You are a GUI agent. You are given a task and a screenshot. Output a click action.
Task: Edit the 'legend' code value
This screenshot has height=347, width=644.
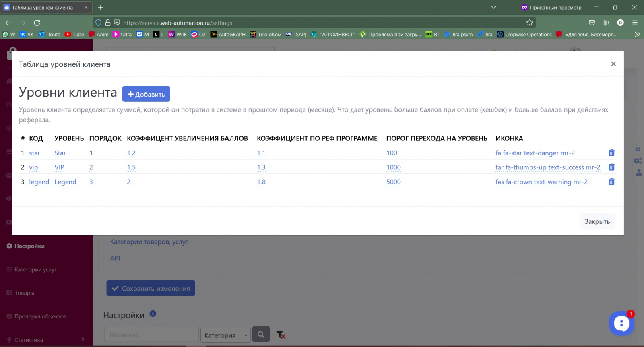[x=39, y=182]
